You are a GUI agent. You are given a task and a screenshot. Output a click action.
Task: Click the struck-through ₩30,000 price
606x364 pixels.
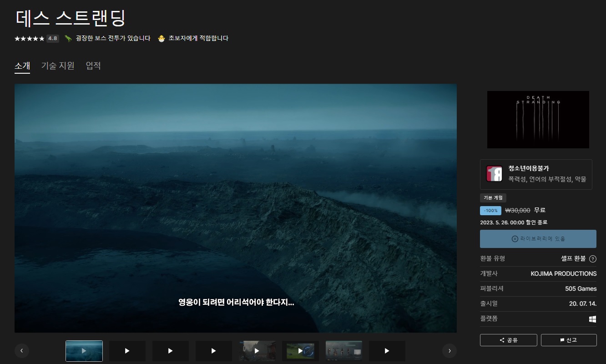click(518, 211)
